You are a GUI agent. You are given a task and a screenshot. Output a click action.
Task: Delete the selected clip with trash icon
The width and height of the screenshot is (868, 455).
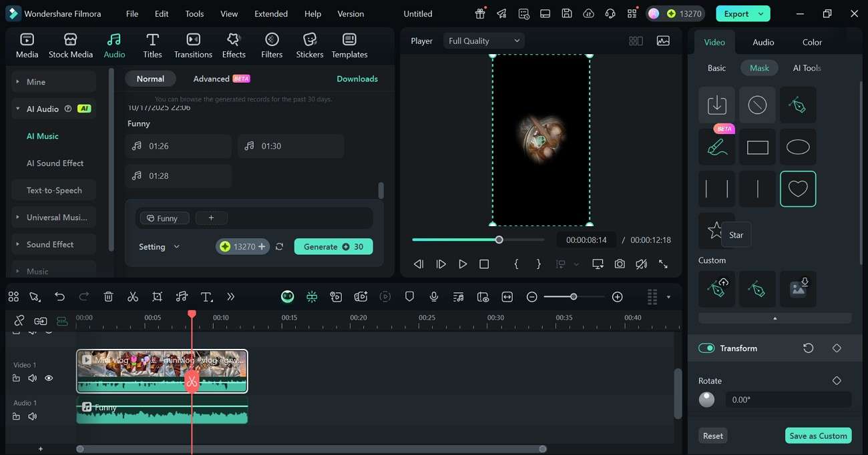point(108,297)
